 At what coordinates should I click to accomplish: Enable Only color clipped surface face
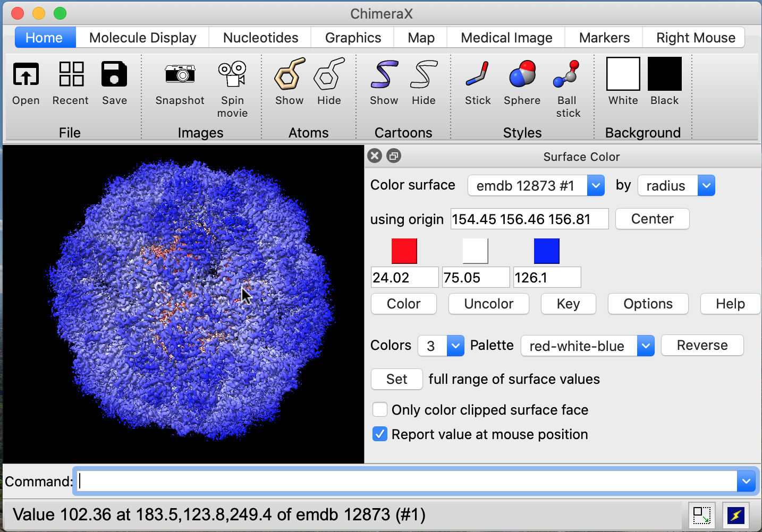[x=380, y=410]
